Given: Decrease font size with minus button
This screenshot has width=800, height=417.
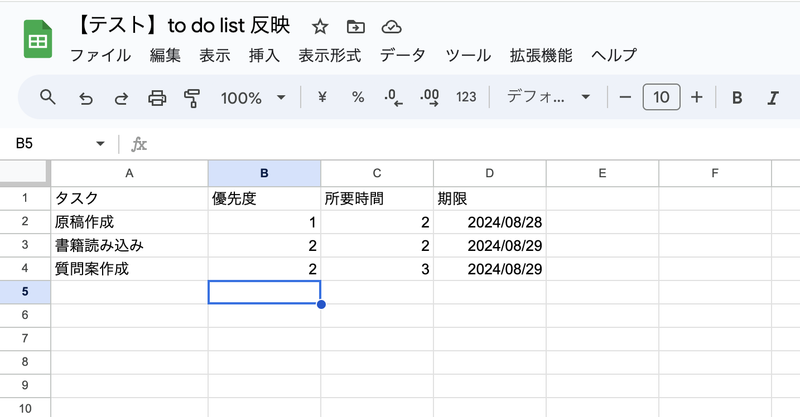Looking at the screenshot, I should click(625, 97).
